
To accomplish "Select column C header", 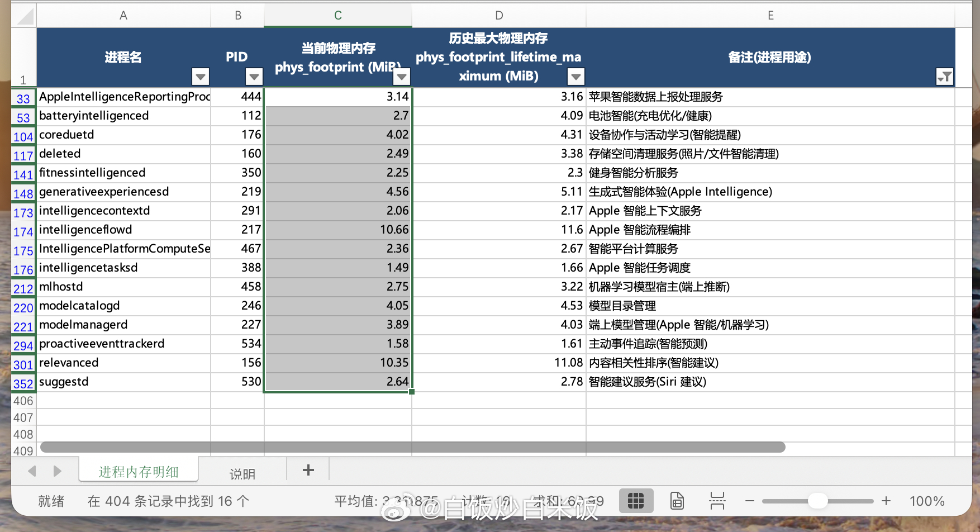I will point(338,16).
